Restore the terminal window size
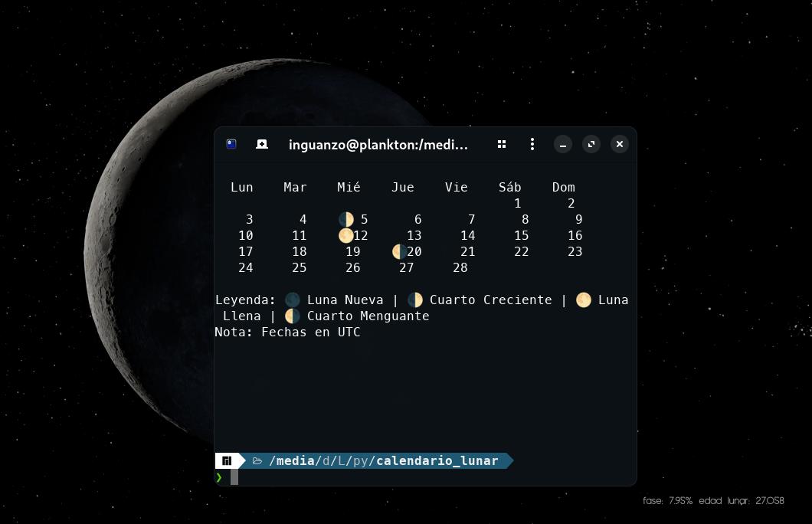The height and width of the screenshot is (524, 812). [591, 144]
